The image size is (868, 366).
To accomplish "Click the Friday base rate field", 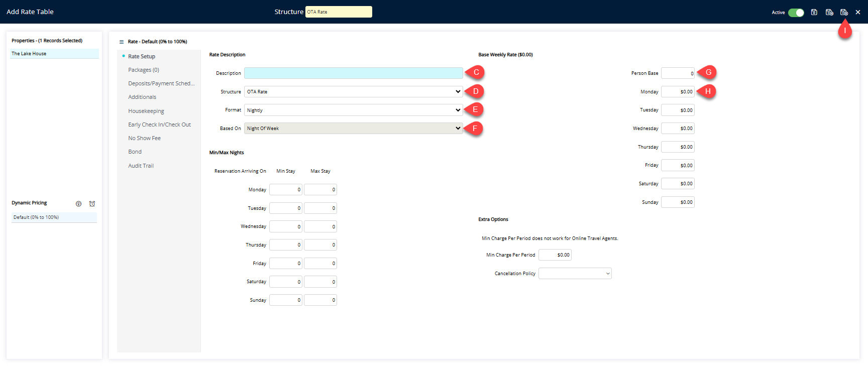I will pos(678,165).
